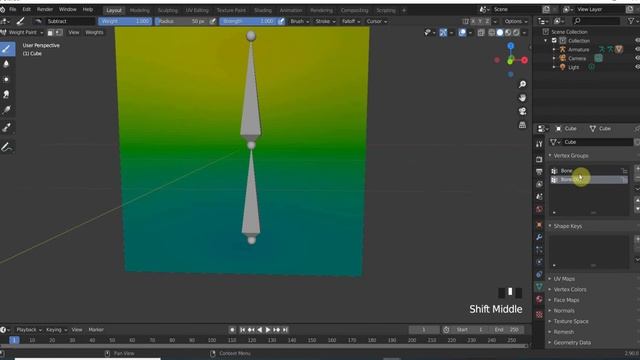Toggle radius pressure sensitivity pen icon

213,21
